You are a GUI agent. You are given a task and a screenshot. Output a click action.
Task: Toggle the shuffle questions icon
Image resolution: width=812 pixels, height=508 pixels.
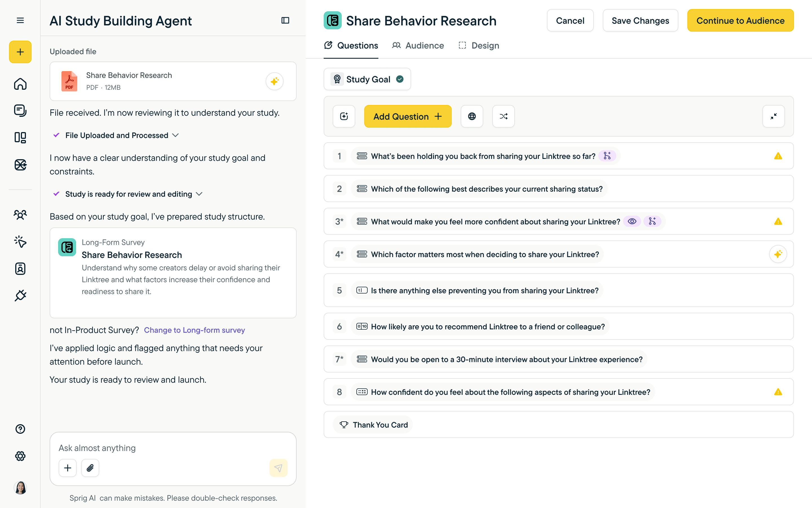[503, 116]
